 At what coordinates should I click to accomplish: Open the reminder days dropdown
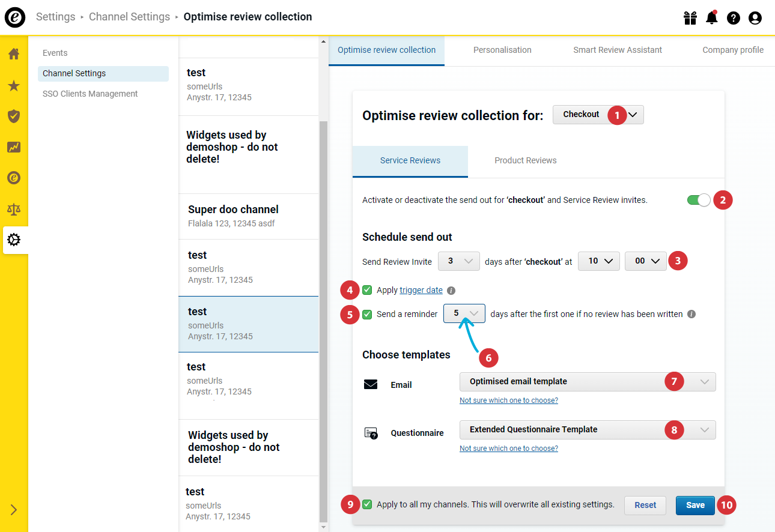(464, 313)
